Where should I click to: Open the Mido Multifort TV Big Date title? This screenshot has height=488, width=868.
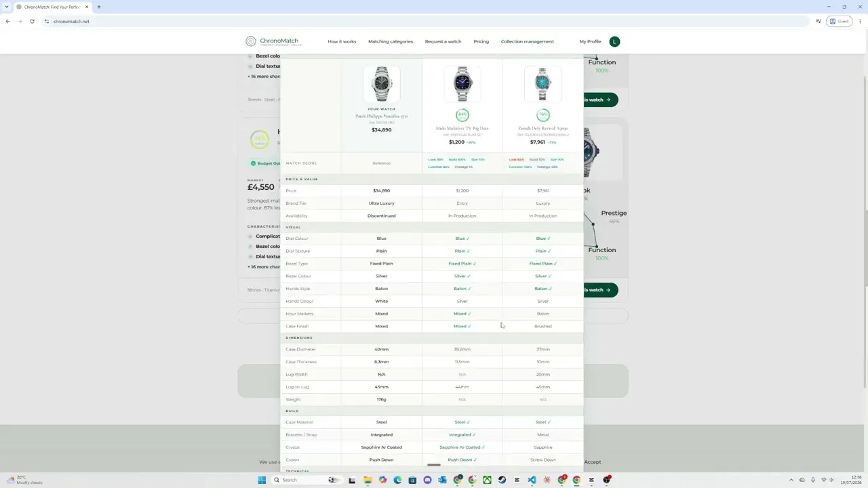pos(462,128)
